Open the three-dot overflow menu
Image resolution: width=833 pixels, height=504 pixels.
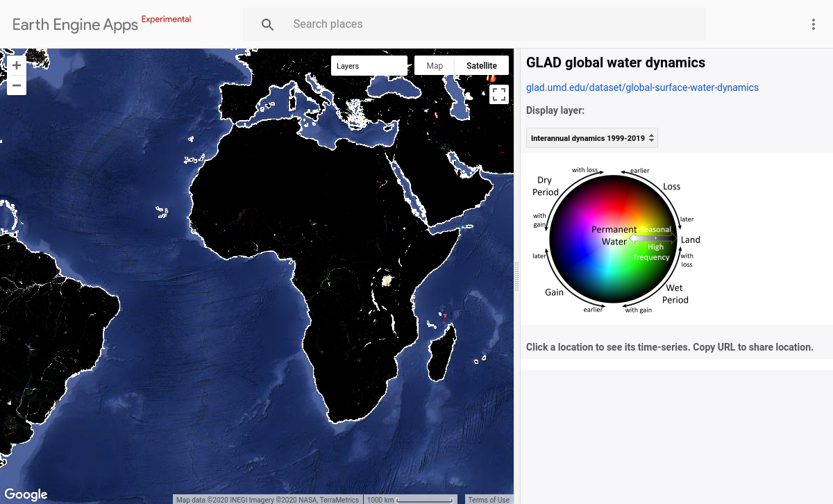(813, 24)
